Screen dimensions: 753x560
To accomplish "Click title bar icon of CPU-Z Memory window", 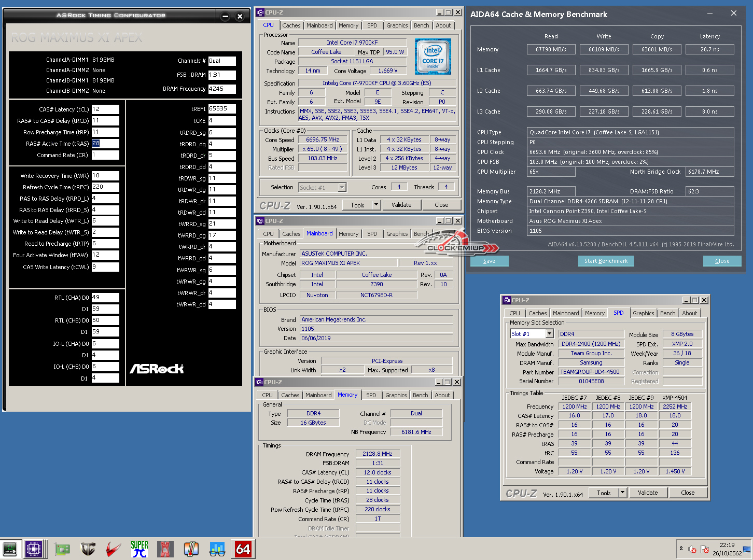I will tap(260, 382).
